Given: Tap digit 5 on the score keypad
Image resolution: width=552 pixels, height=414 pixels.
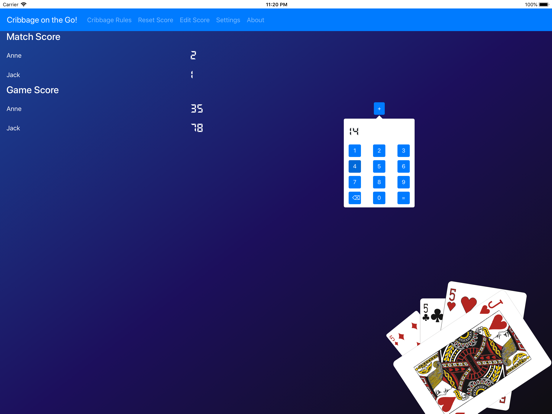Looking at the screenshot, I should (379, 167).
